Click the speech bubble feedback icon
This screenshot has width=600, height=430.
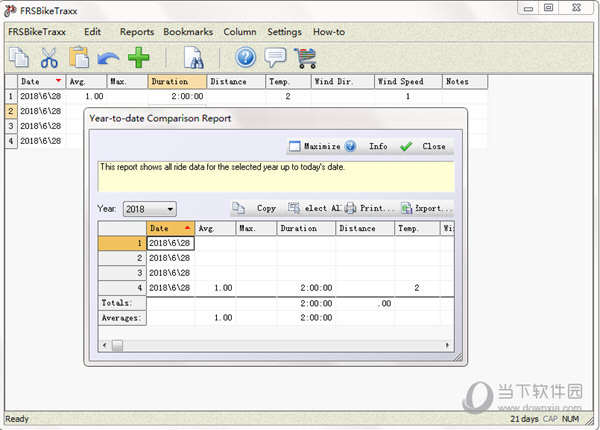click(x=275, y=57)
